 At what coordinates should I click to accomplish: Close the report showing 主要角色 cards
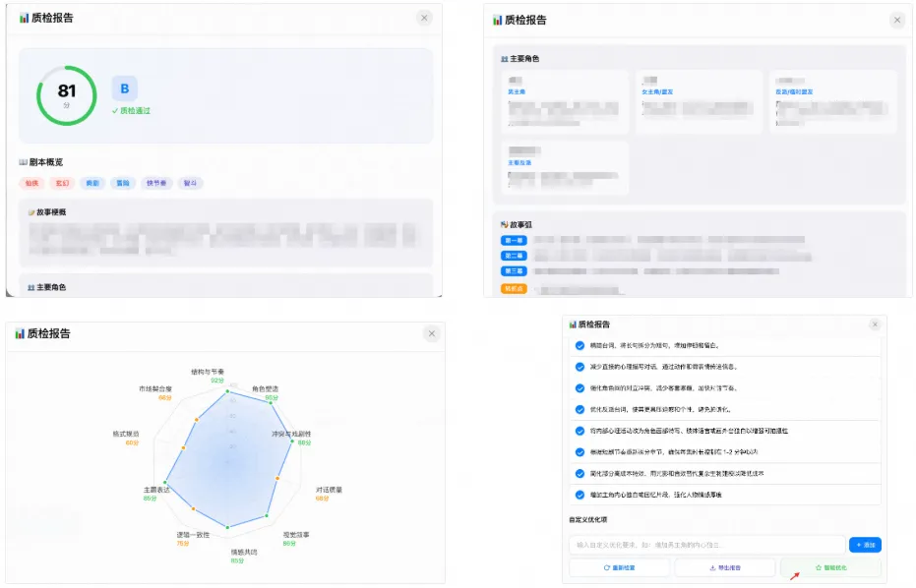(x=897, y=20)
